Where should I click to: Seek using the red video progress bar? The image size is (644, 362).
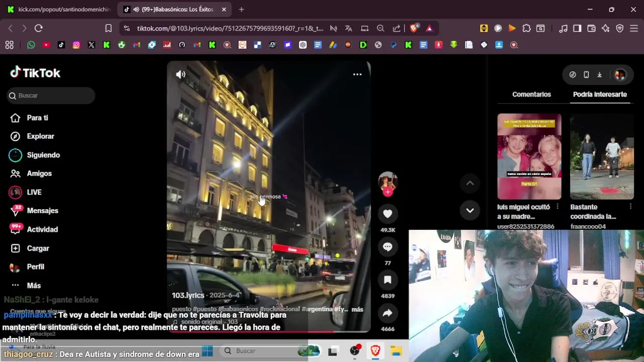[x=269, y=331]
